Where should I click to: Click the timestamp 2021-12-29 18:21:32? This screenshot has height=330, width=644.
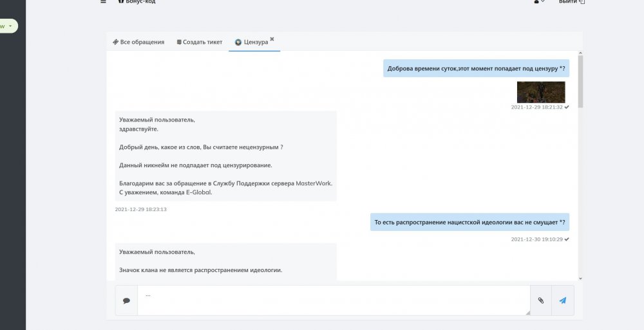point(537,107)
